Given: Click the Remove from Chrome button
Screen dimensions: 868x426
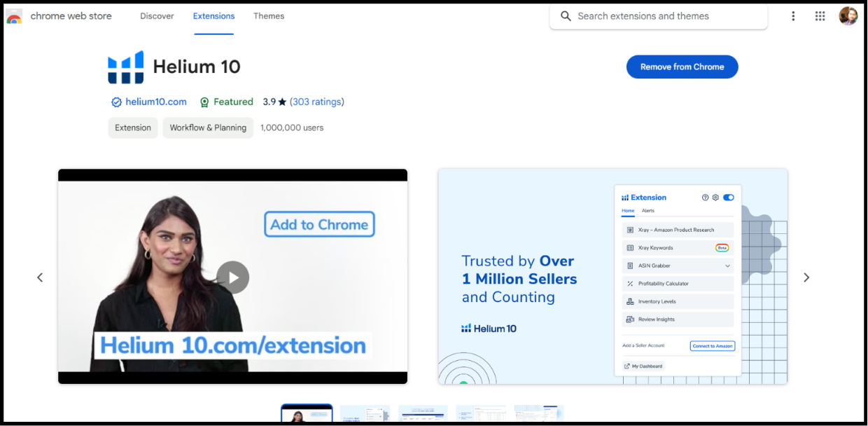Looking at the screenshot, I should [x=682, y=67].
